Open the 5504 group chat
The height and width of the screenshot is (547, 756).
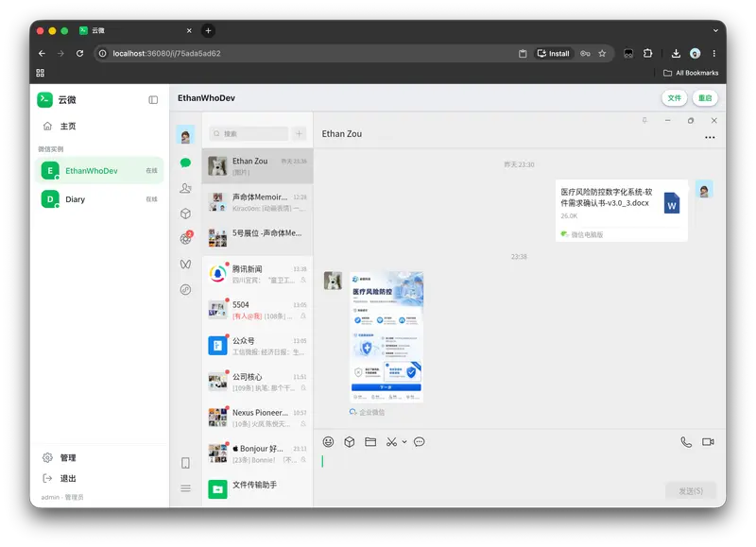click(x=257, y=310)
